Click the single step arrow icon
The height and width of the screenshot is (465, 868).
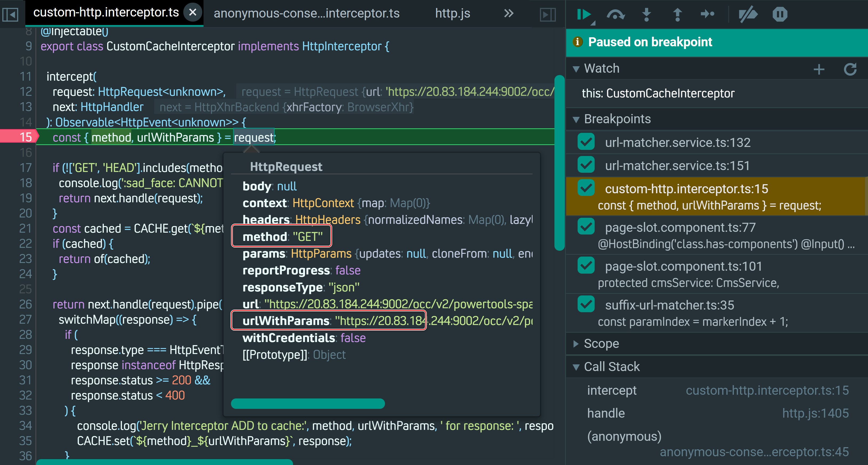(x=707, y=14)
